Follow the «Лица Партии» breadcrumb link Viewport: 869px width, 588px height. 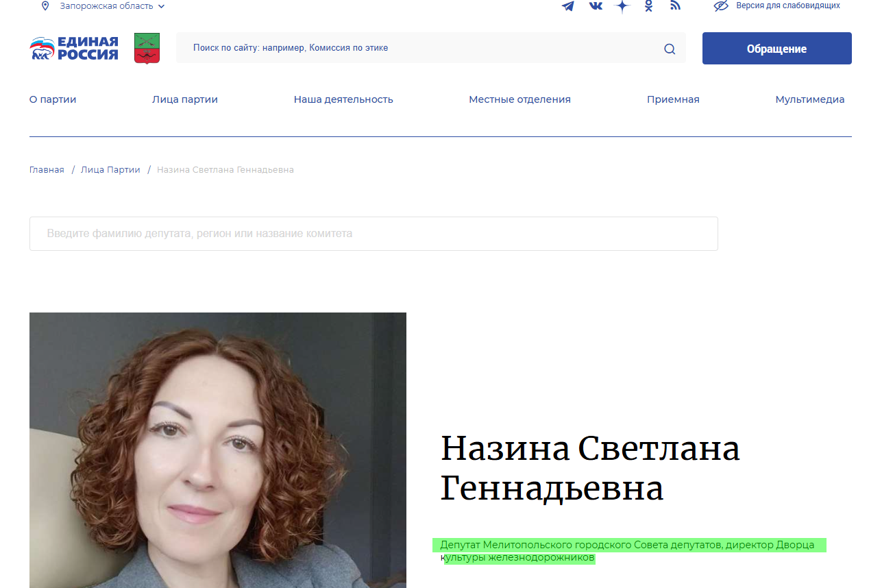(110, 169)
